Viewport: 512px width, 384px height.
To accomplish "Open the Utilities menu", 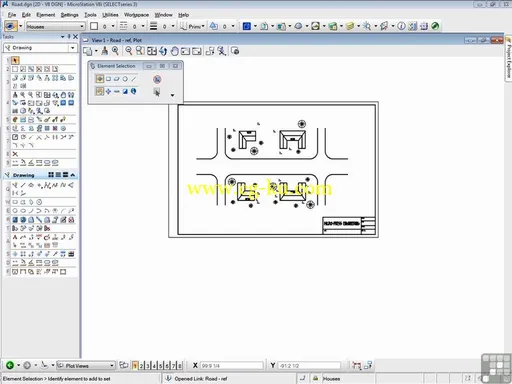I will pyautogui.click(x=110, y=15).
